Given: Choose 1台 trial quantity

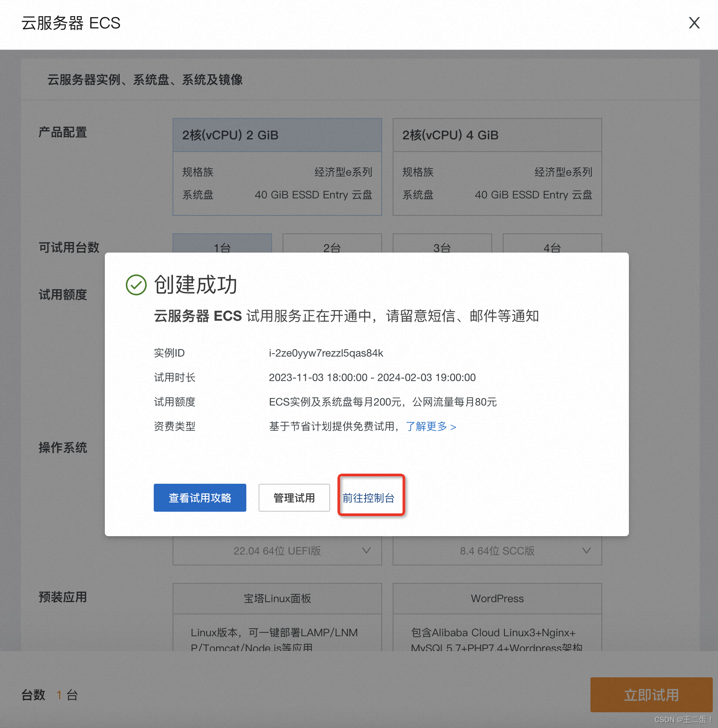Looking at the screenshot, I should pos(222,243).
